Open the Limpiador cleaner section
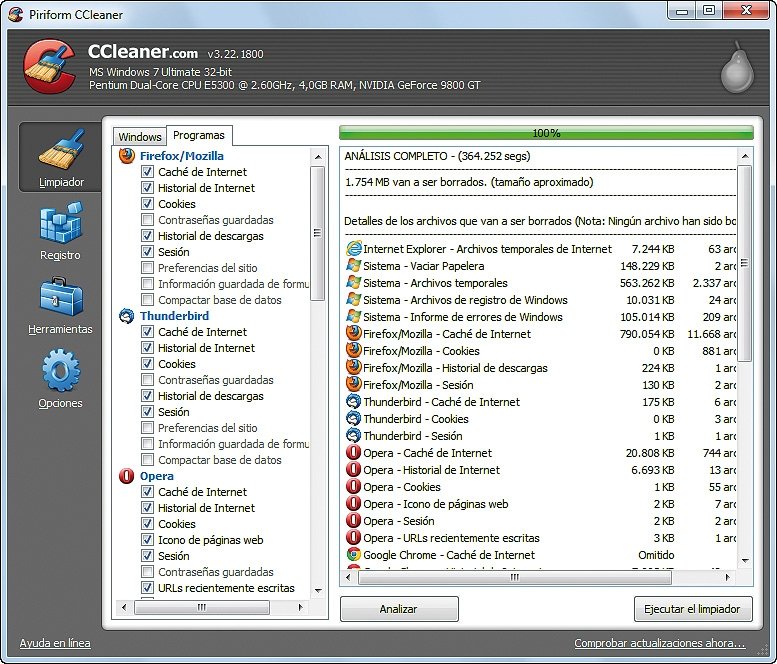Viewport: 777px width, 664px height. [x=60, y=158]
